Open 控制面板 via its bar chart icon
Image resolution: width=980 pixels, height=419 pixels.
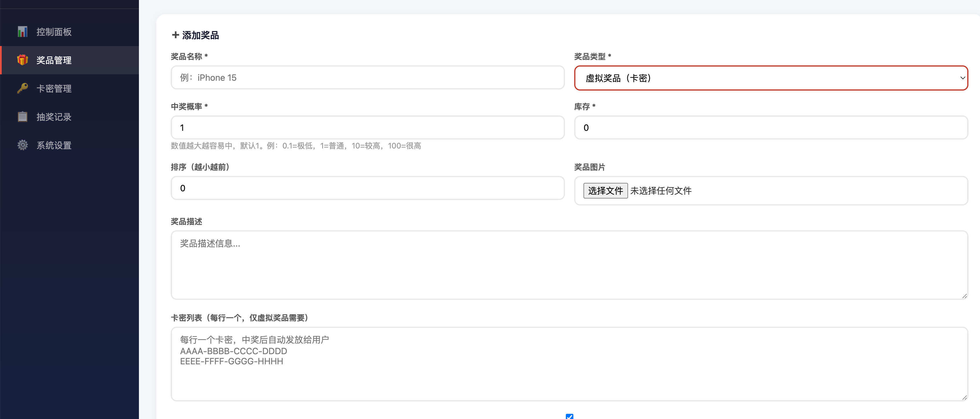(x=23, y=32)
